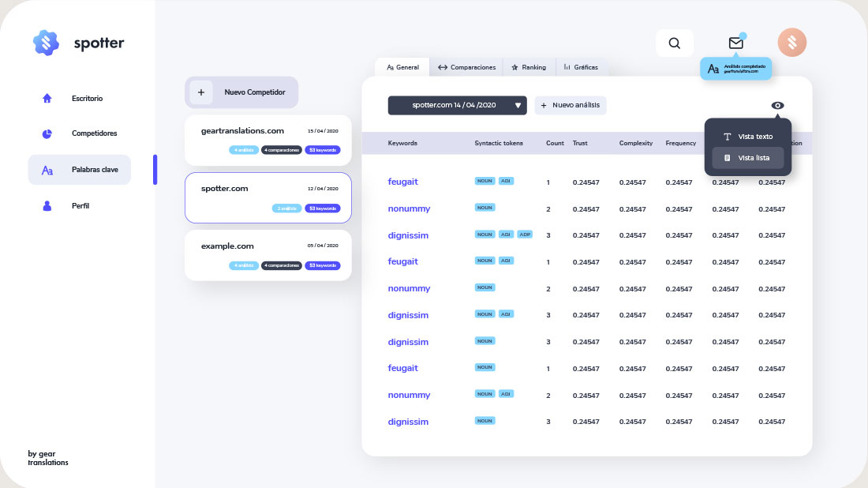Click the Escritorio home icon
Image resolution: width=868 pixels, height=488 pixels.
click(x=47, y=99)
